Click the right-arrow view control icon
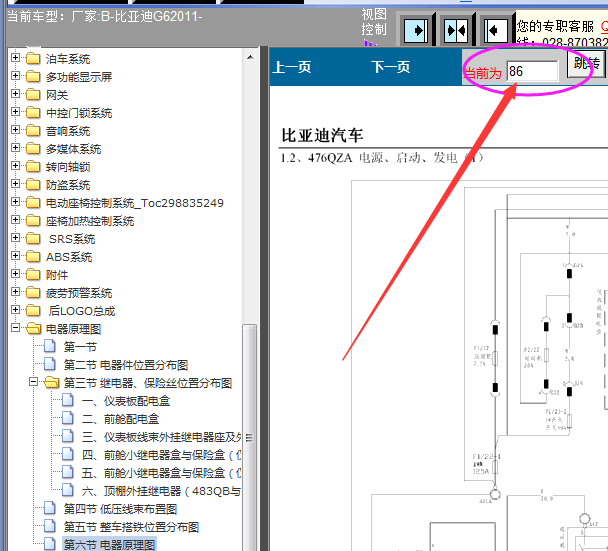Image resolution: width=608 pixels, height=551 pixels. click(416, 30)
